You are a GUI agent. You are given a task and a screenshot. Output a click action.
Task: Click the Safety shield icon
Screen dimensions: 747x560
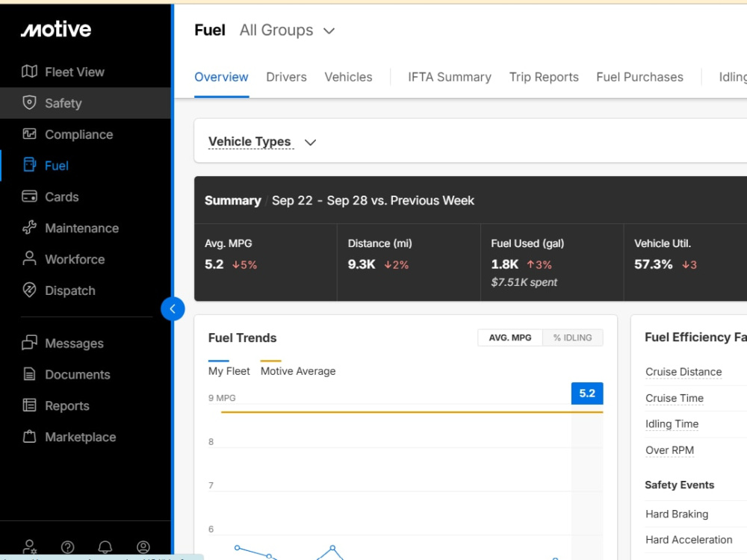(x=30, y=102)
